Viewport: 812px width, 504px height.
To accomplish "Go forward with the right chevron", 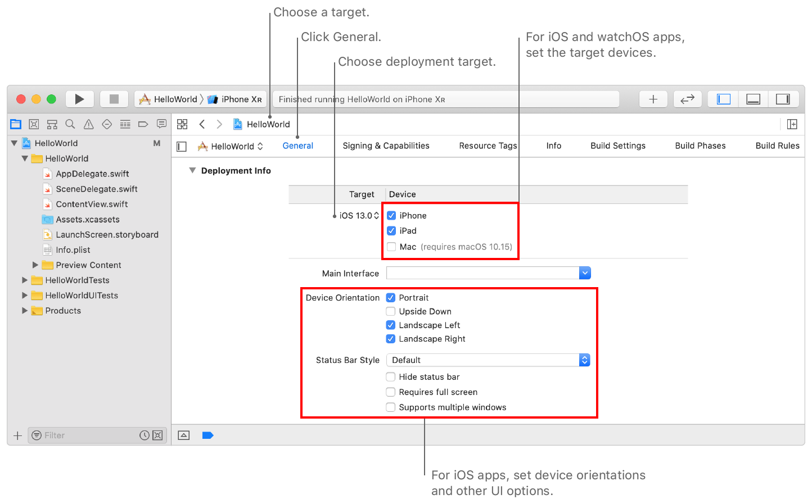I will [219, 124].
